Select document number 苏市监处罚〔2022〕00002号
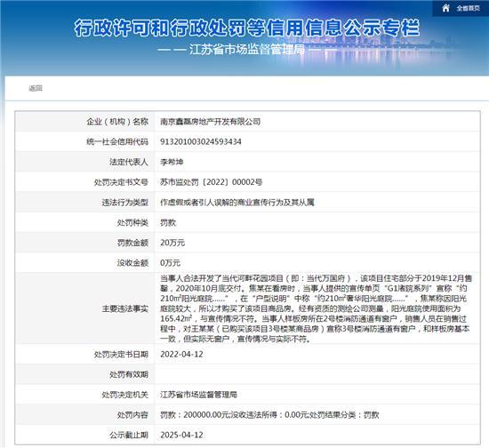The image size is (489, 448). [x=211, y=182]
